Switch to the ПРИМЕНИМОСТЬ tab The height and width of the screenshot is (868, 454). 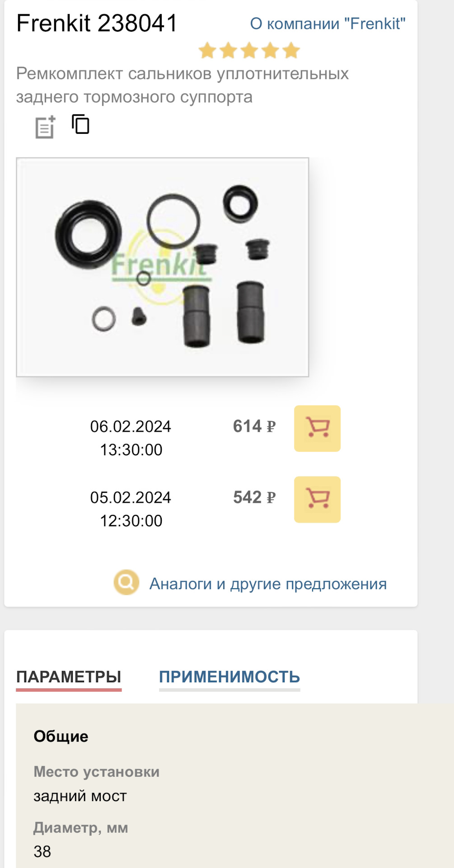229,677
